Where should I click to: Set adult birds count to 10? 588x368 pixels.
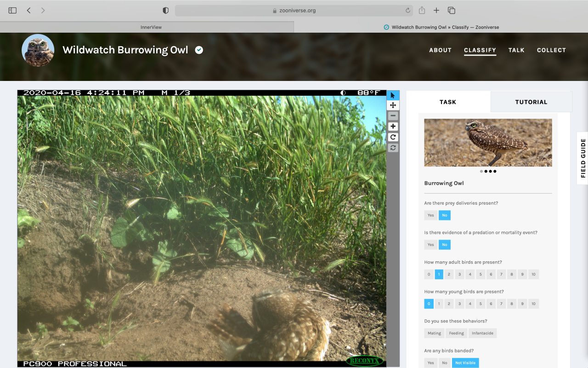[x=533, y=274]
